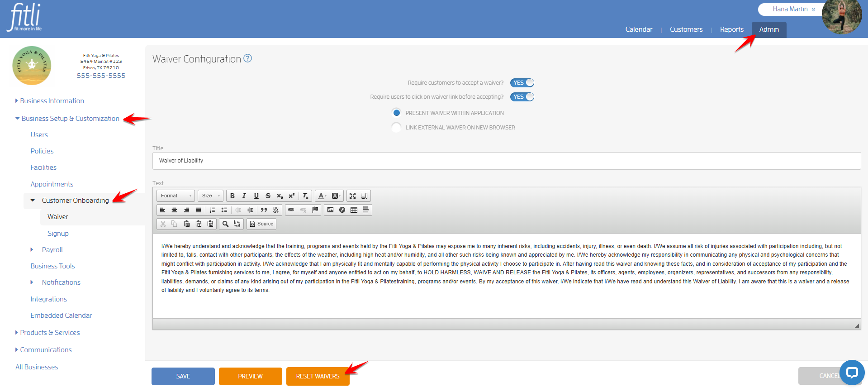Align text left
This screenshot has width=868, height=392.
pos(163,210)
